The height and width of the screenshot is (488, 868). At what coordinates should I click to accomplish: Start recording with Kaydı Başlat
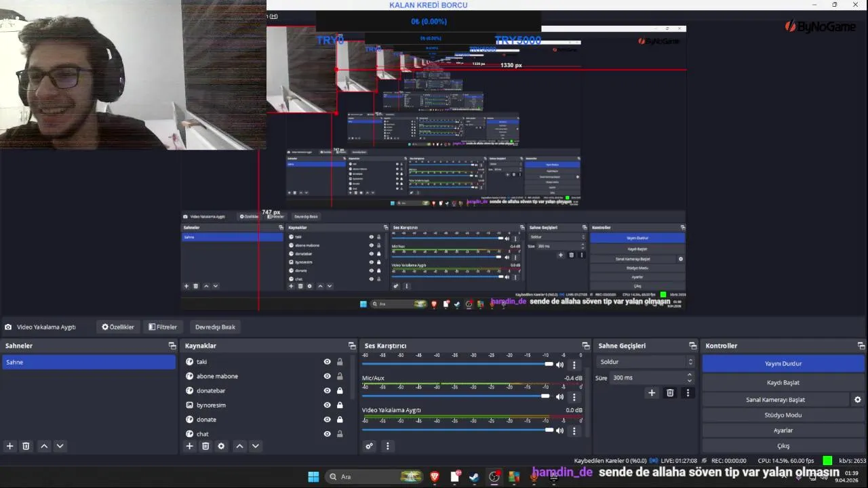pyautogui.click(x=783, y=382)
